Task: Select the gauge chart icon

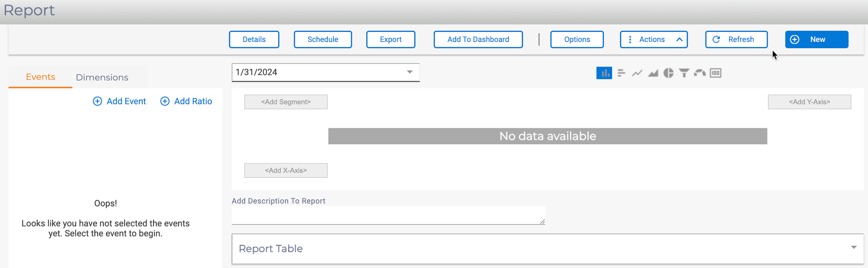Action: tap(700, 73)
